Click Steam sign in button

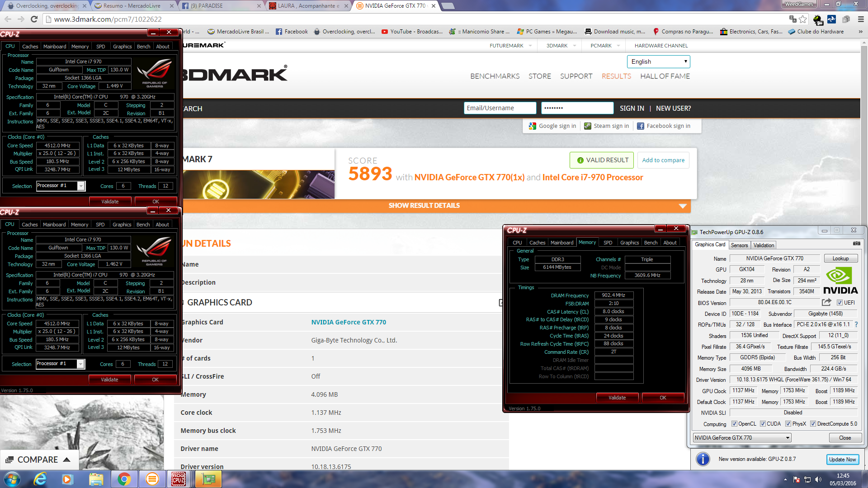[606, 126]
